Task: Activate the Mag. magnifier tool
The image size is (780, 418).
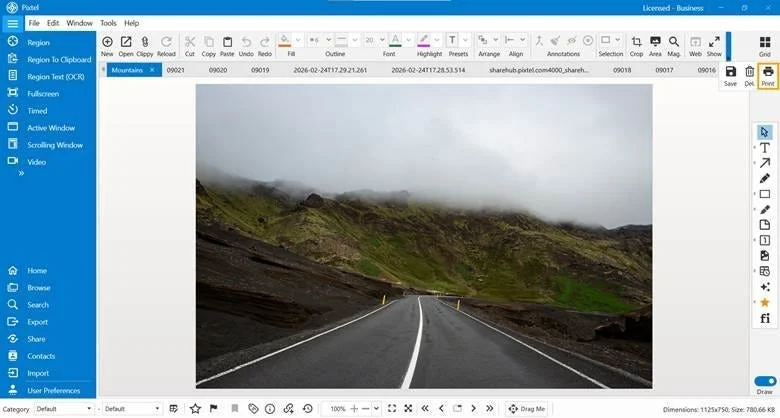Action: [x=674, y=42]
